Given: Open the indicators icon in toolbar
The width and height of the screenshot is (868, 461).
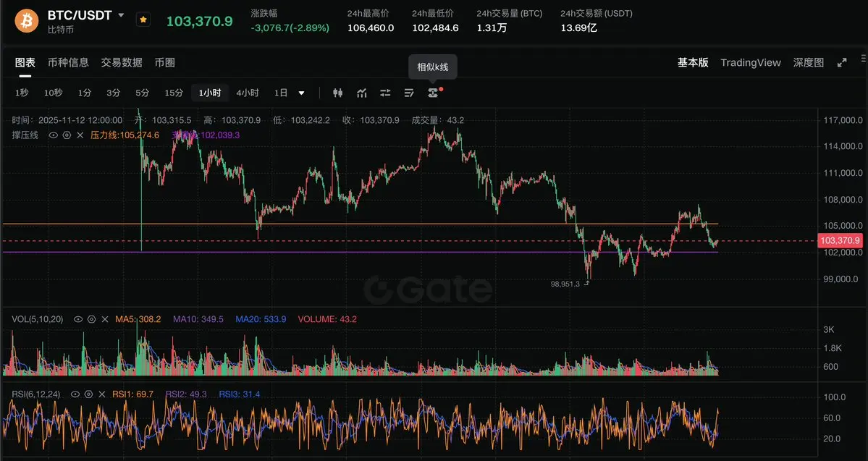Looking at the screenshot, I should (x=361, y=93).
